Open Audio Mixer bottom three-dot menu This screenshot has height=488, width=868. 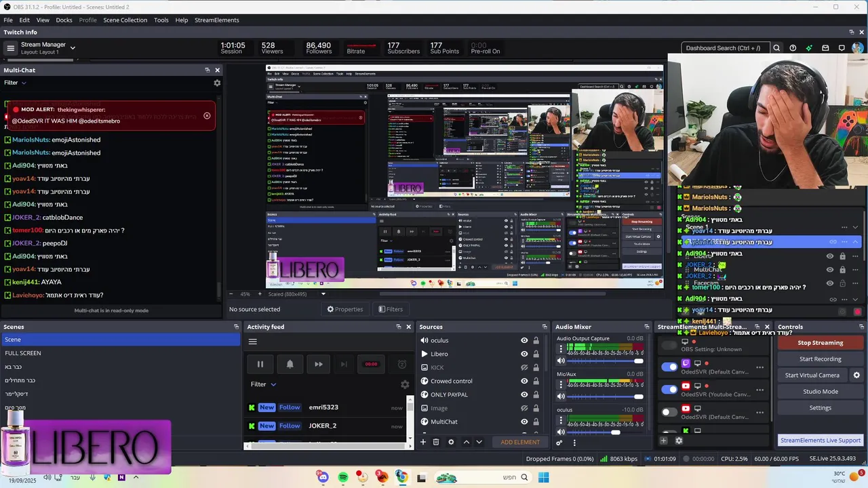pos(574,443)
